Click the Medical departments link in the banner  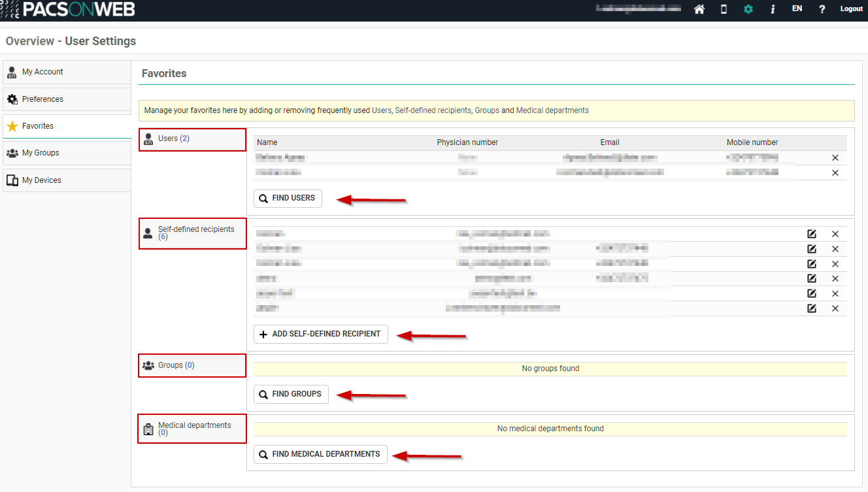click(552, 110)
